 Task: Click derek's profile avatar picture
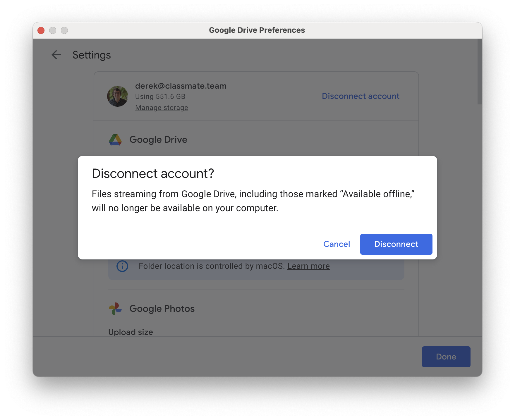[x=118, y=96]
